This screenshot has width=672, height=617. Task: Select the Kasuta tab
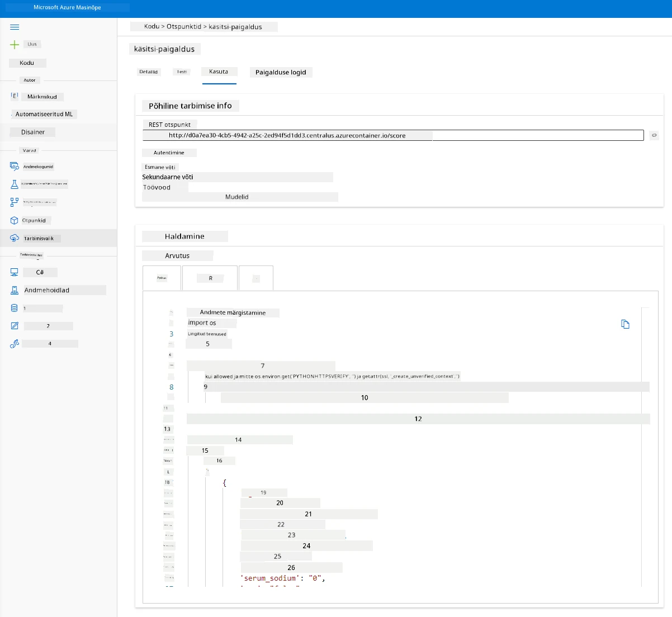219,72
